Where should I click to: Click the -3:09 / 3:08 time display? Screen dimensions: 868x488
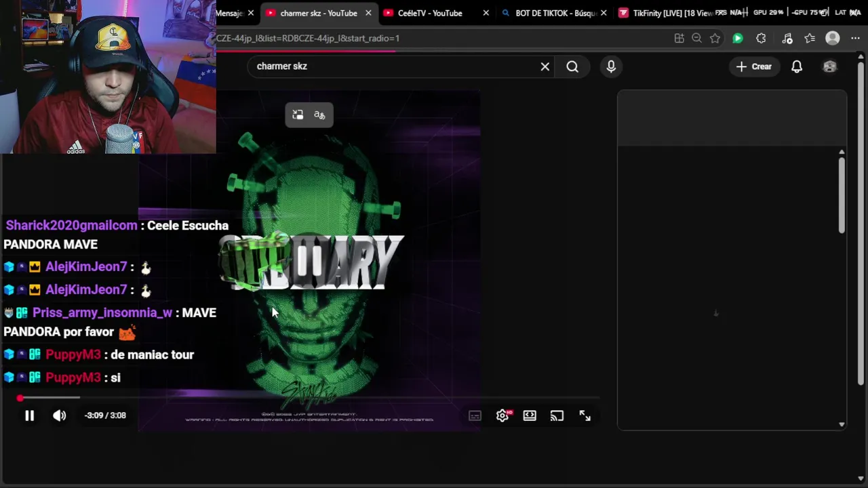click(105, 415)
